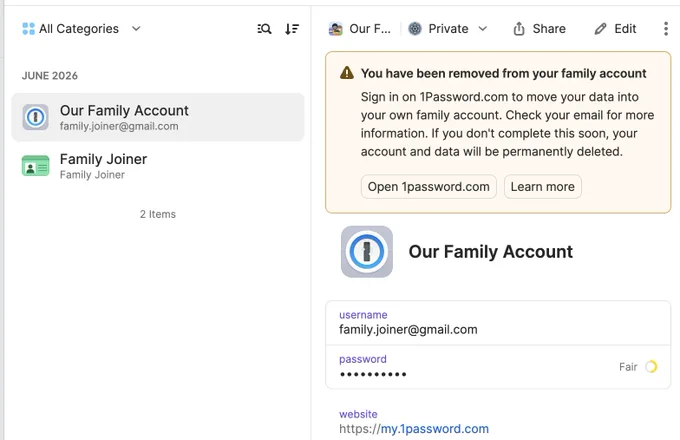Open the Private vault dropdown
Viewport: 680px width, 440px height.
[448, 29]
